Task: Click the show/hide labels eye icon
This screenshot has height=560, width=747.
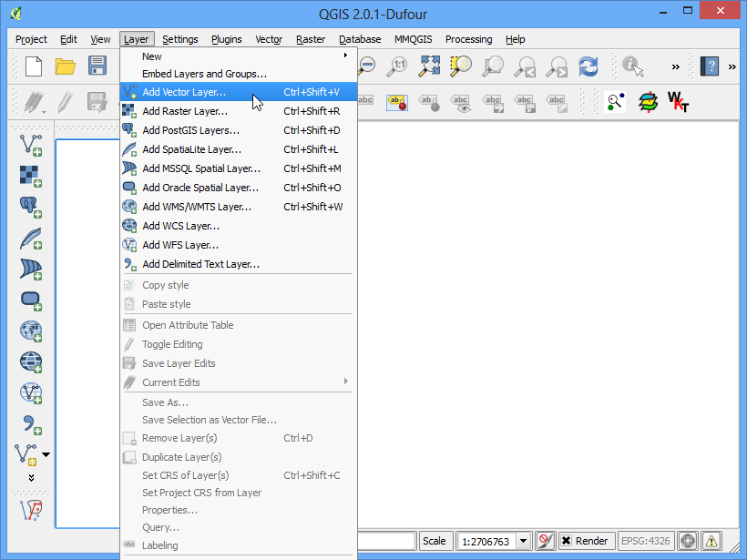Action: 461,103
